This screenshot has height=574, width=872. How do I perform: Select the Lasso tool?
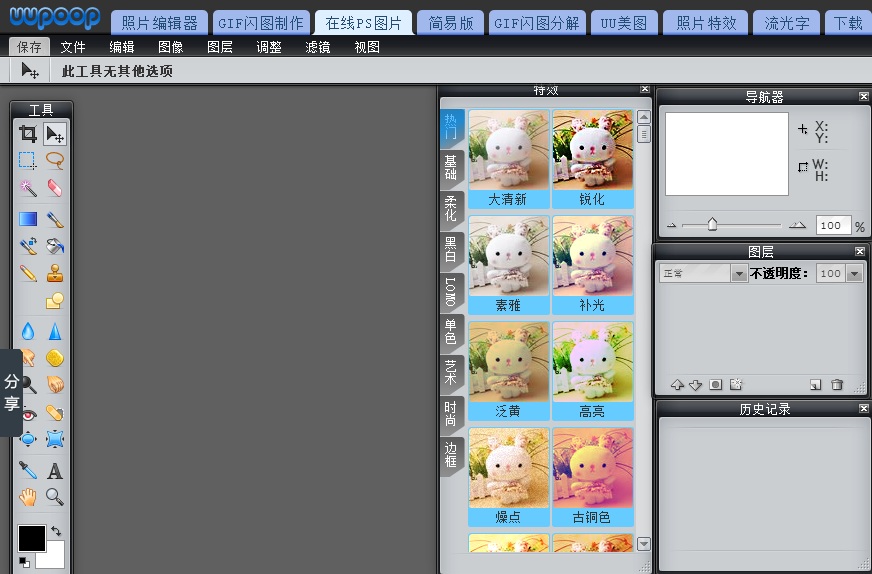coord(54,161)
